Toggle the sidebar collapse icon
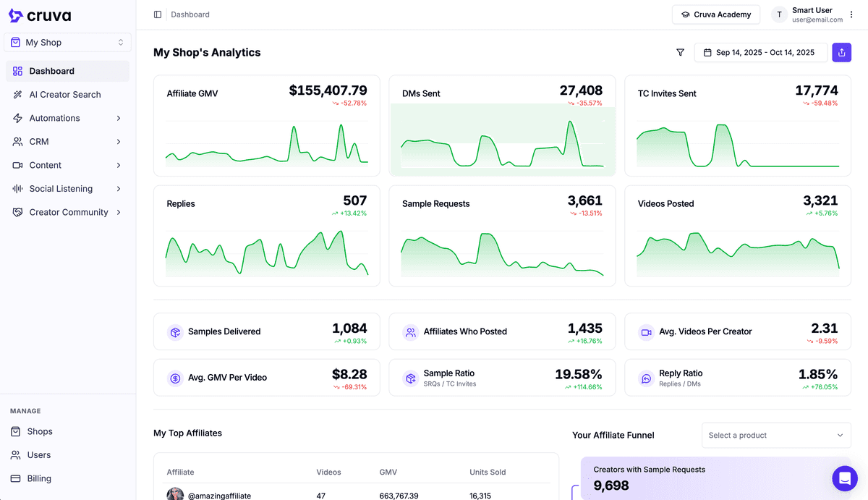This screenshot has height=500, width=868. click(x=158, y=14)
